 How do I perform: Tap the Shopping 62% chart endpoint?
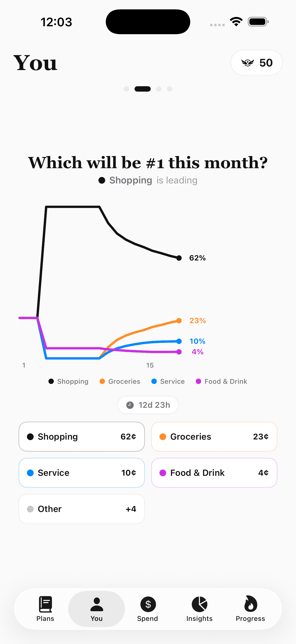[179, 258]
